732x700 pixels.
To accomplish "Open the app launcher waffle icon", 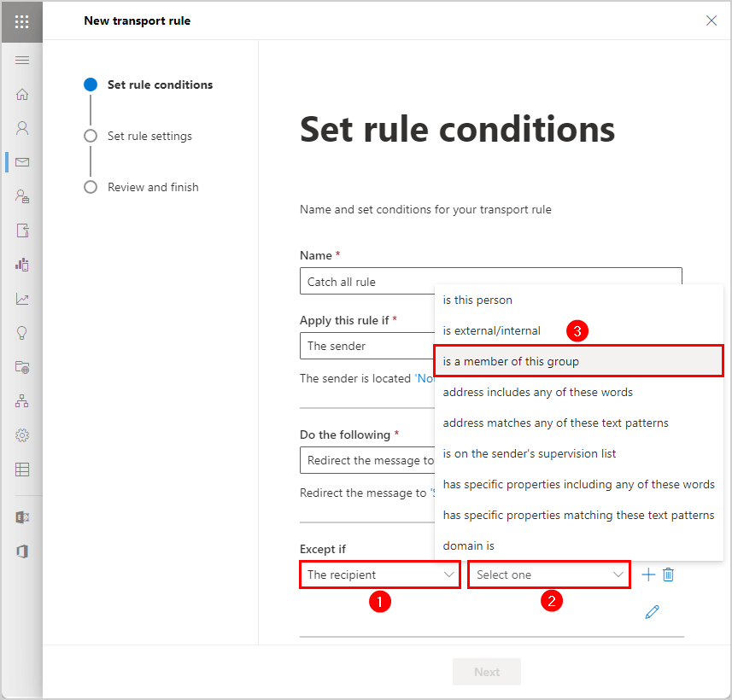I will (x=22, y=21).
